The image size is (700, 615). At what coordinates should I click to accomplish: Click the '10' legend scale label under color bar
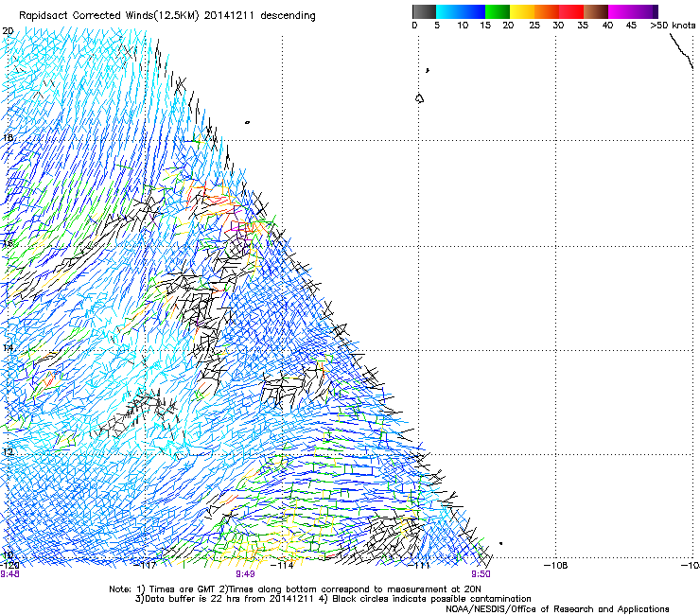tap(463, 26)
